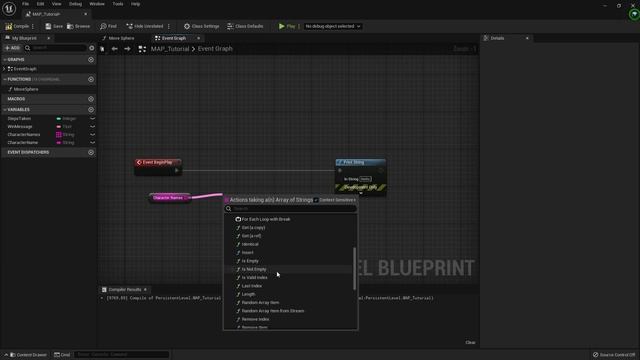
Task: Close the My Blueprint panel tab
Action: (49, 38)
